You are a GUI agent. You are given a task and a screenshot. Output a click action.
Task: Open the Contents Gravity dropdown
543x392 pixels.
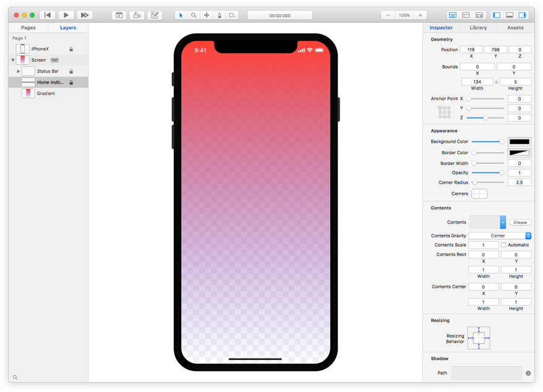[500, 236]
